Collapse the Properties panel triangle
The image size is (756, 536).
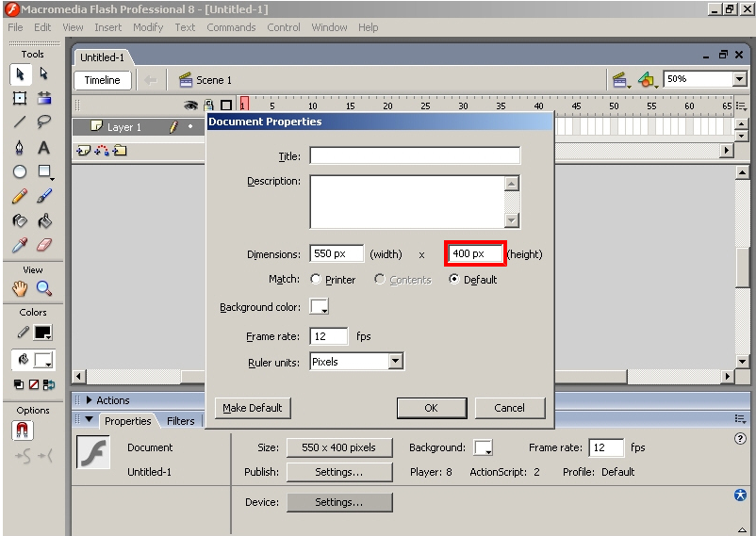[x=89, y=420]
